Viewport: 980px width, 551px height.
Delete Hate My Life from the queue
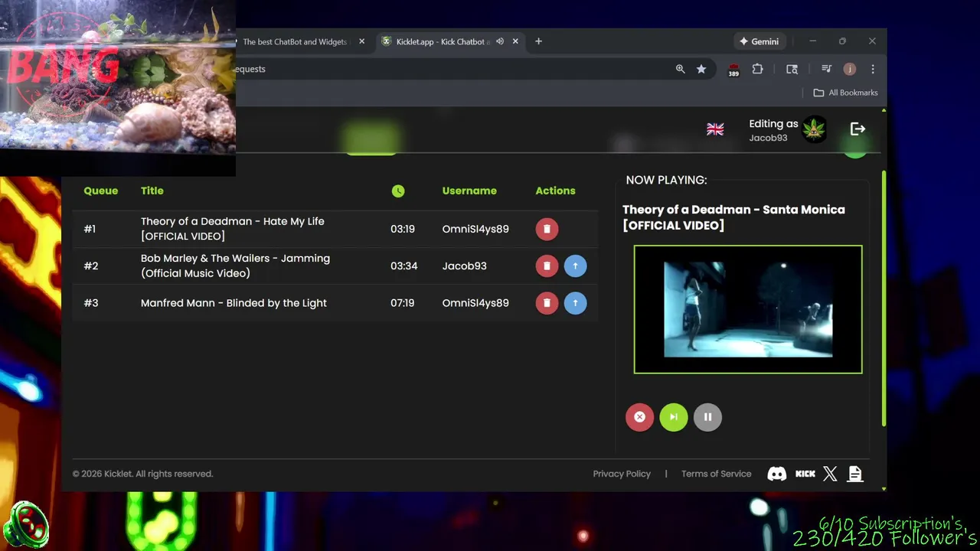coord(547,229)
